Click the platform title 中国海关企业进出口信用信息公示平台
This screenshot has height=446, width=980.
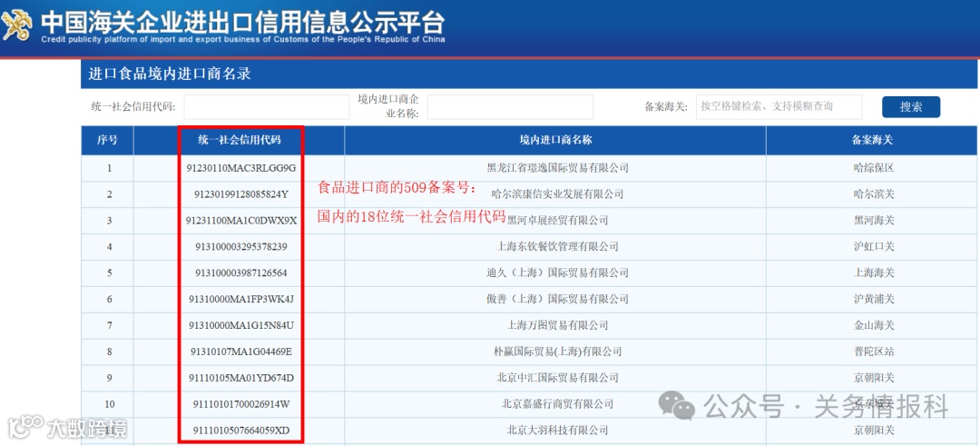[x=243, y=23]
